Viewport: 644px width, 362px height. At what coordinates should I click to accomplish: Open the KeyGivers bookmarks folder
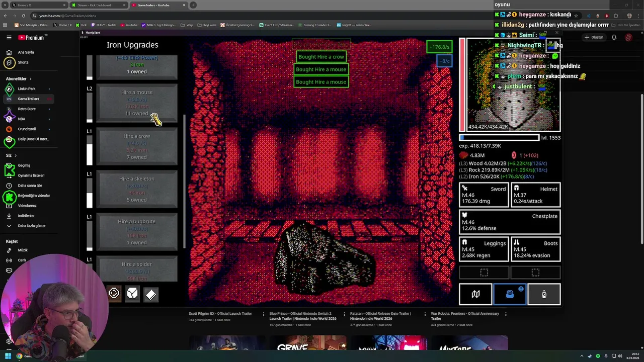click(207, 25)
